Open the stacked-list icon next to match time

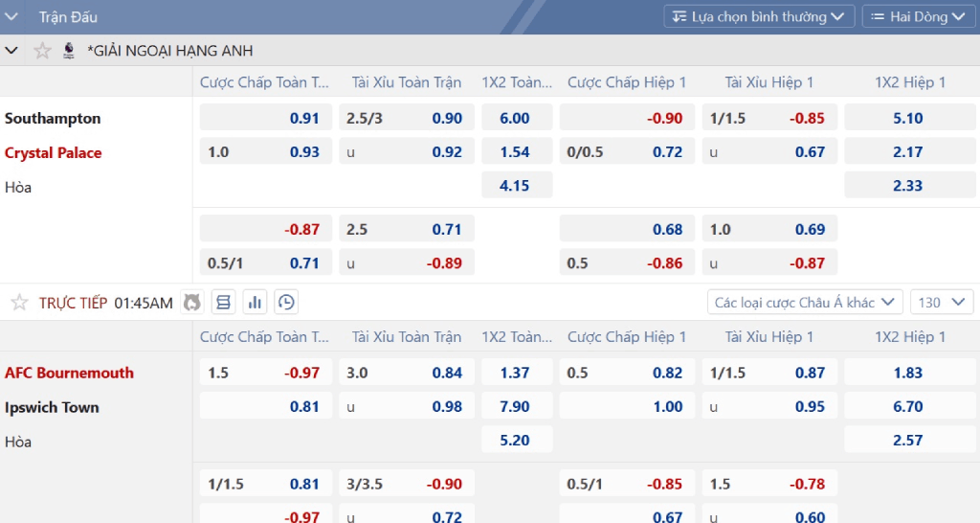(x=223, y=303)
